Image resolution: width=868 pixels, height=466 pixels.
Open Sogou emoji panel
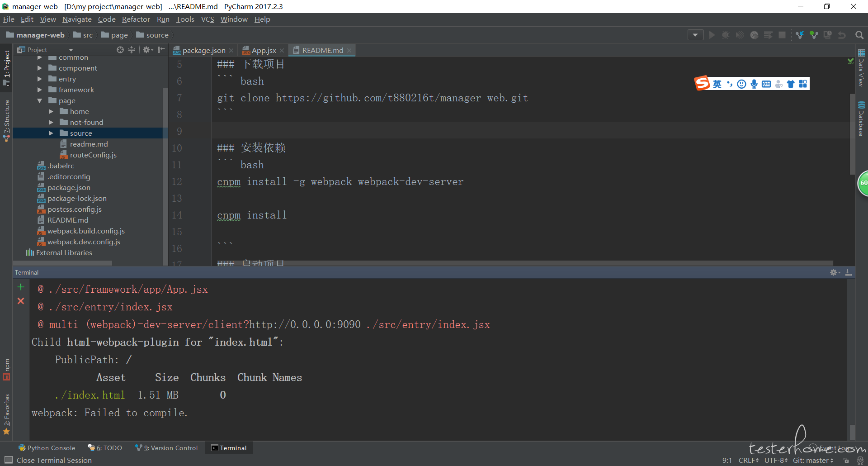pyautogui.click(x=741, y=84)
